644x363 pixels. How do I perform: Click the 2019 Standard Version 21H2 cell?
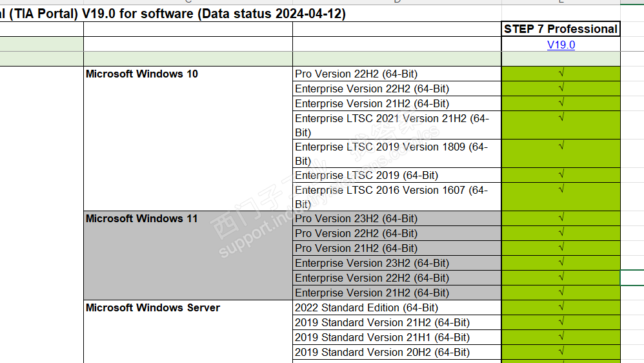(x=382, y=322)
